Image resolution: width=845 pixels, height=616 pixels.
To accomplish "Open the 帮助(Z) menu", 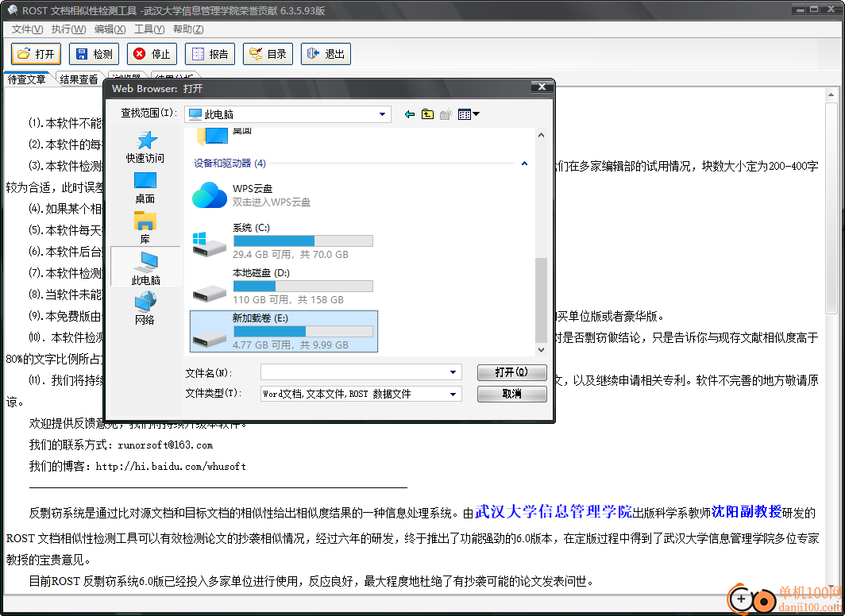I will [189, 29].
